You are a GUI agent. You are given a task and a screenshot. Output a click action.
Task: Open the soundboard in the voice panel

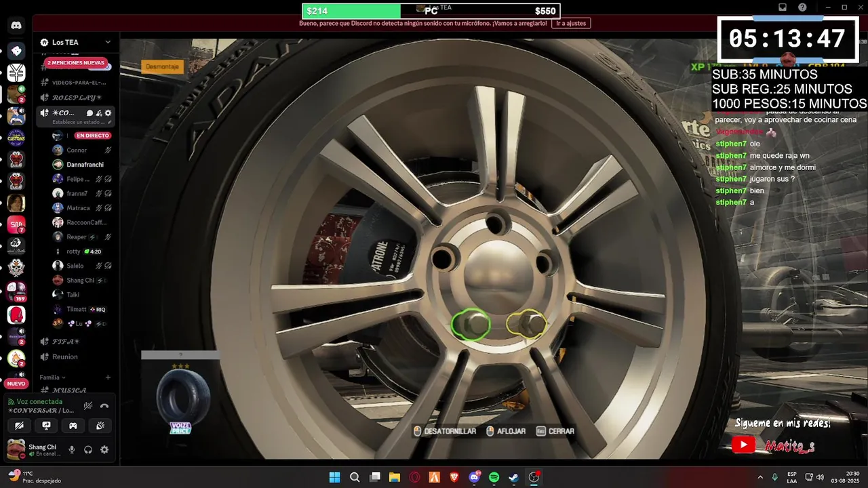pos(100,426)
